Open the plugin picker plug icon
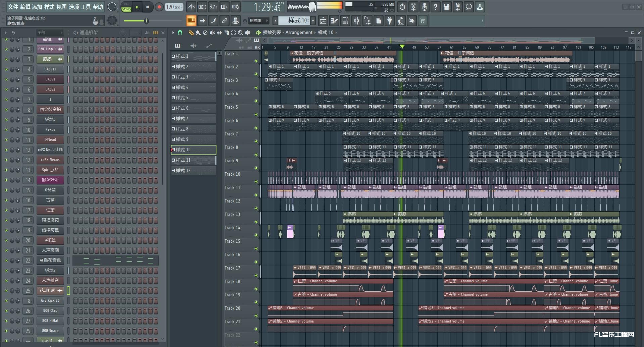The width and height of the screenshot is (644, 347). [390, 21]
